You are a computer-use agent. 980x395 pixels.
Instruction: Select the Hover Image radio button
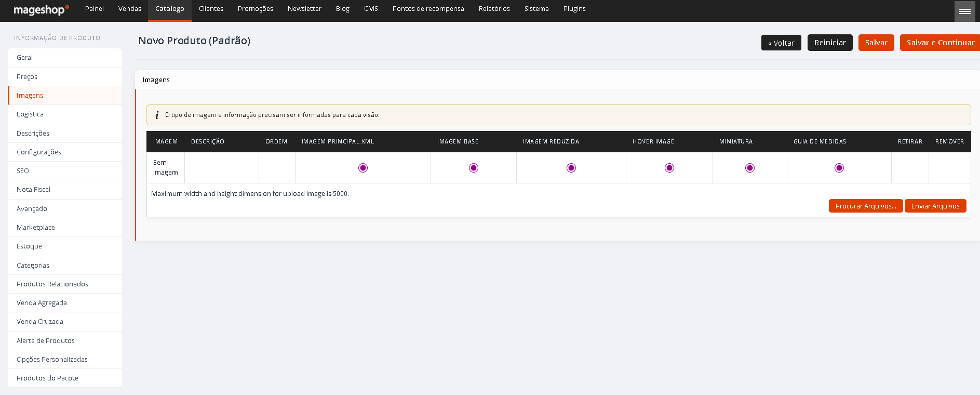[669, 168]
